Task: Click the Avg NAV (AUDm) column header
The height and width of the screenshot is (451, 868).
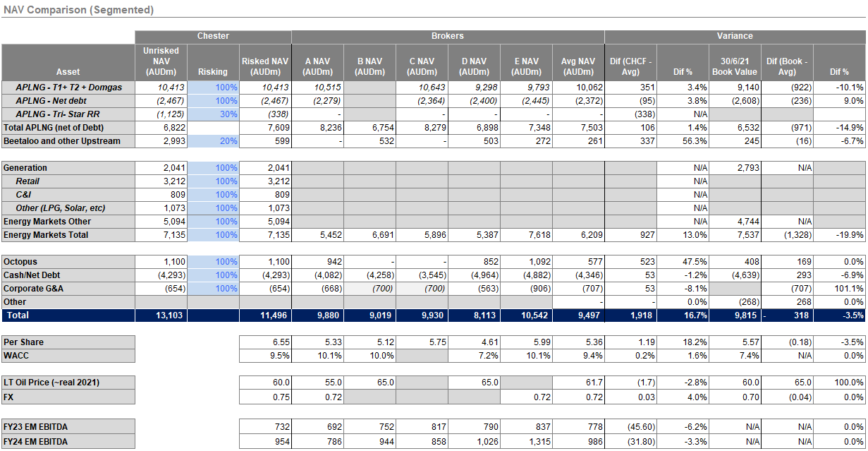Action: (x=578, y=66)
